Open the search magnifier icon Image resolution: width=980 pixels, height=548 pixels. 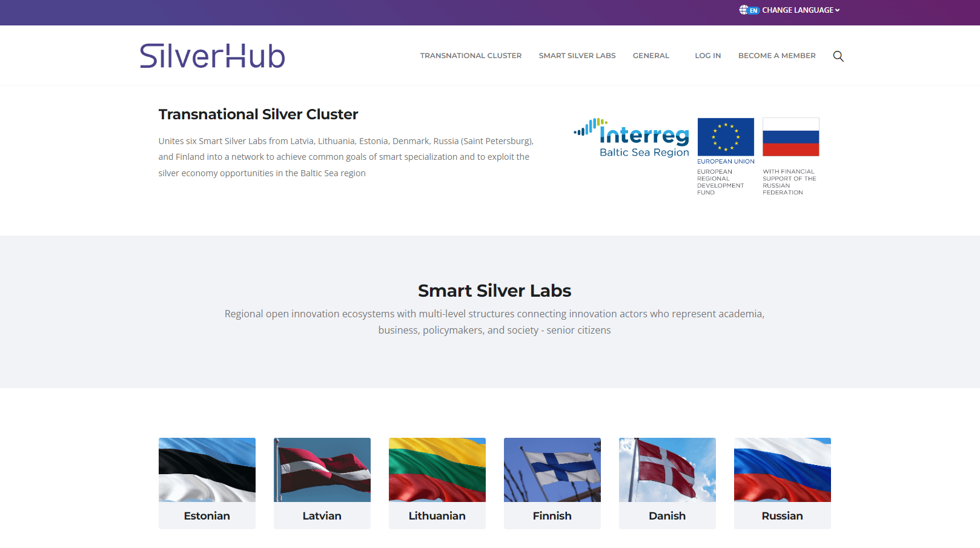tap(838, 56)
